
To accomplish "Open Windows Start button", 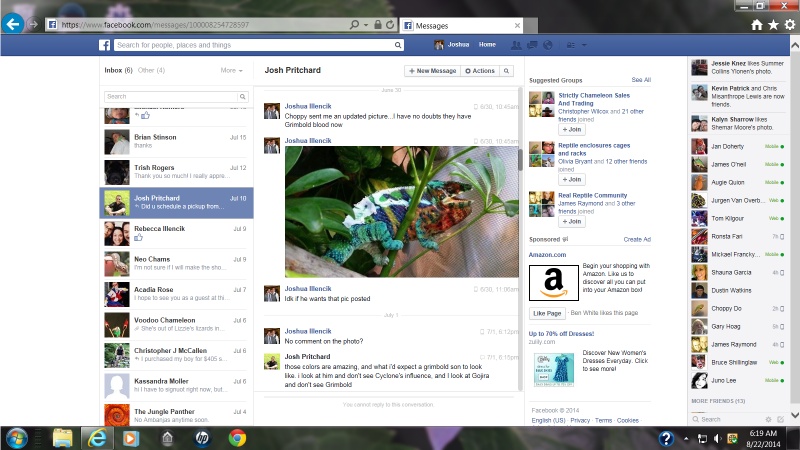I will click(x=16, y=438).
